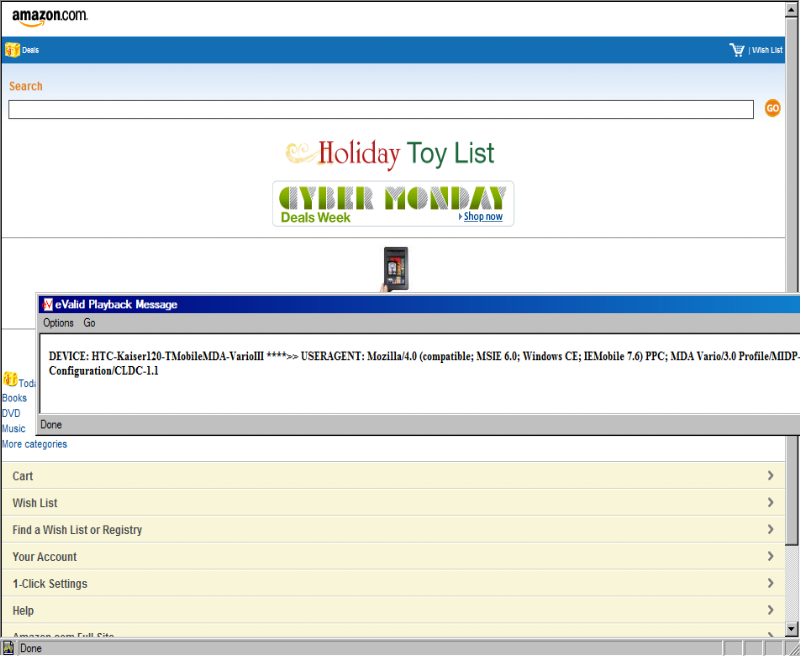Expand the Cart row chevron
Image resolution: width=800 pixels, height=656 pixels.
coord(770,475)
